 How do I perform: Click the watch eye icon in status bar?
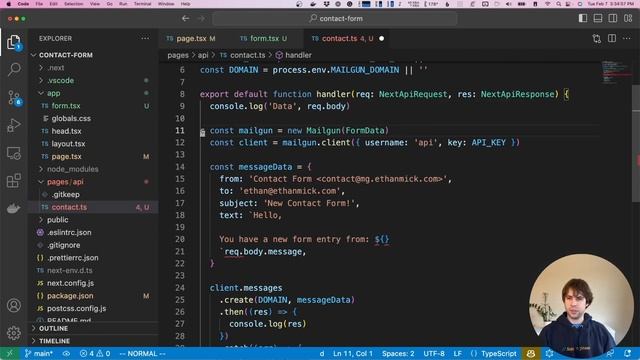click(x=66, y=353)
